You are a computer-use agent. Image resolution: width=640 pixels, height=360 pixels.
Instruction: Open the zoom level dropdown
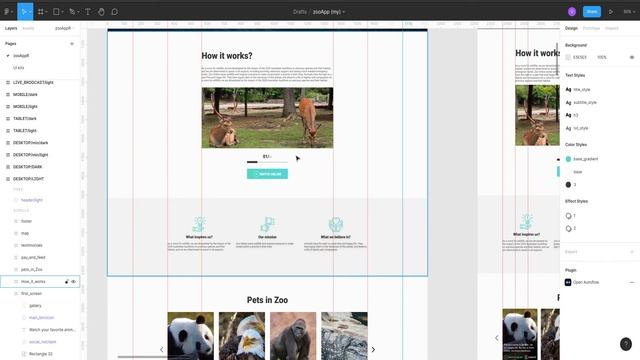click(629, 12)
